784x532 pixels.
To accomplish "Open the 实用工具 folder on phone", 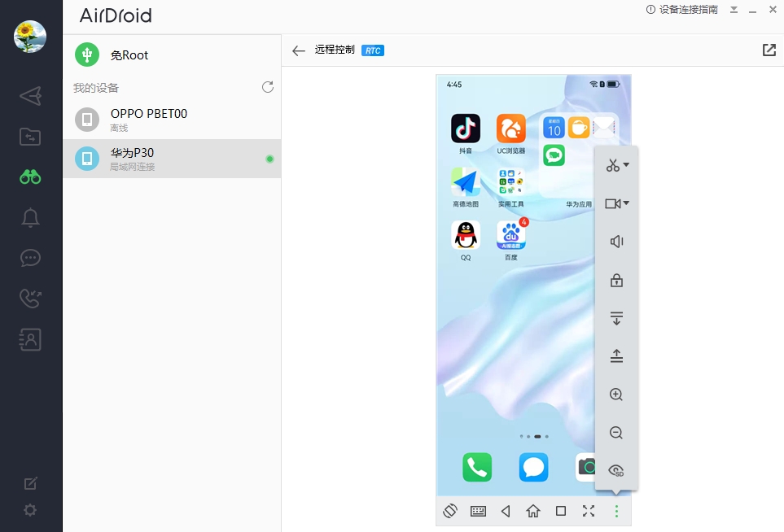I will 511,182.
